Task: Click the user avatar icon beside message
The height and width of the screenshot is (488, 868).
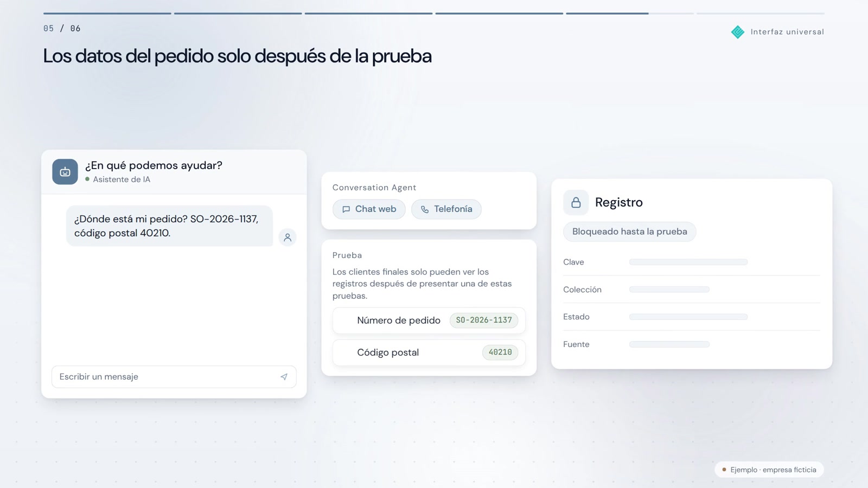Action: pyautogui.click(x=288, y=237)
